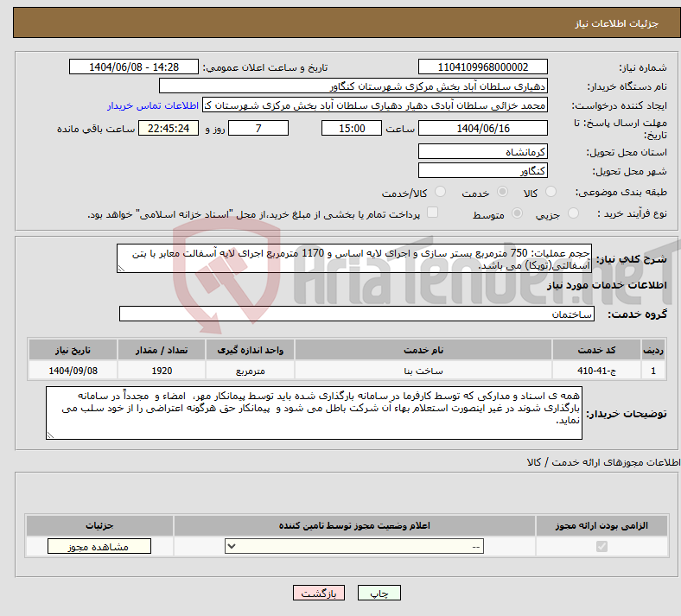
Task: Click the ساخت بنا service name cell
Action: click(423, 371)
